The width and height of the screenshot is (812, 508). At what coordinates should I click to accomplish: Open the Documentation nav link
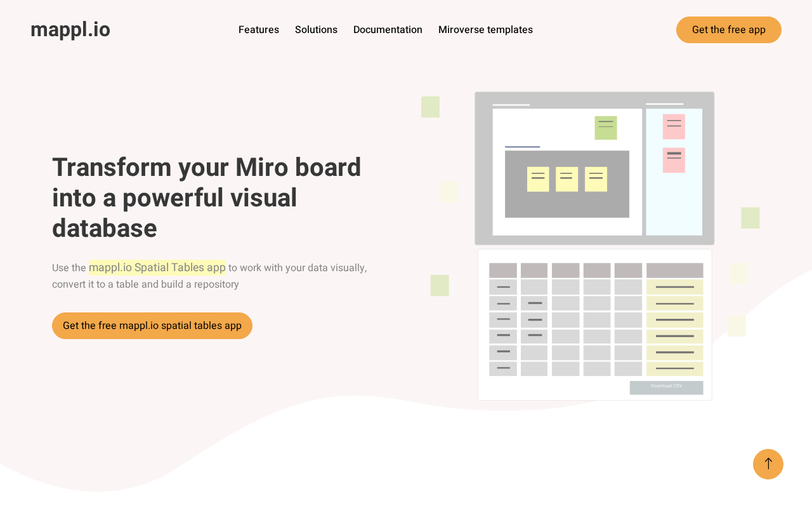pos(388,30)
